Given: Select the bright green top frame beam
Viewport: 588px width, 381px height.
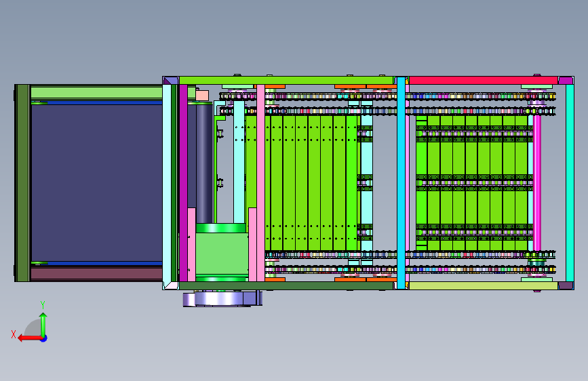Looking at the screenshot, I should tap(286, 80).
